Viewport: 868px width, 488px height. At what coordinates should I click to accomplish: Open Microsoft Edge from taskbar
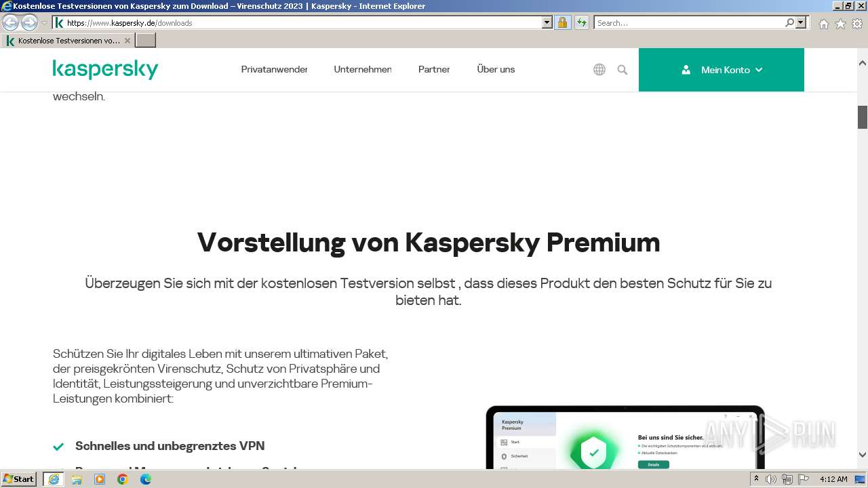(146, 479)
